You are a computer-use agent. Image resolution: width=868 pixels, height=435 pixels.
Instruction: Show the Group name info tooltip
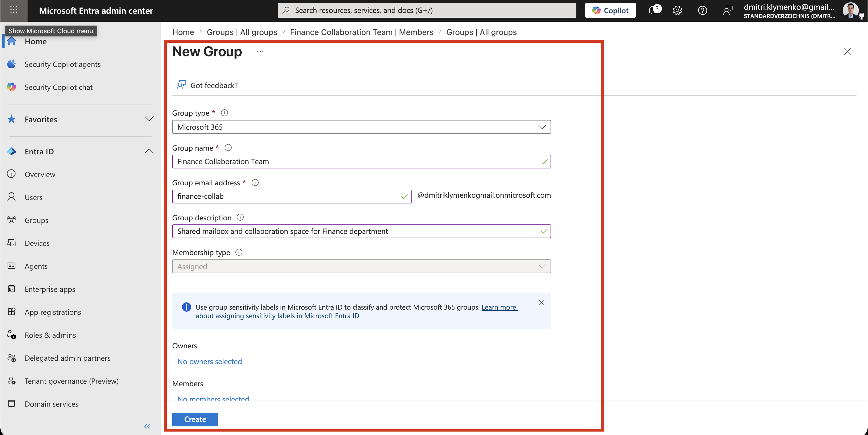[228, 147]
